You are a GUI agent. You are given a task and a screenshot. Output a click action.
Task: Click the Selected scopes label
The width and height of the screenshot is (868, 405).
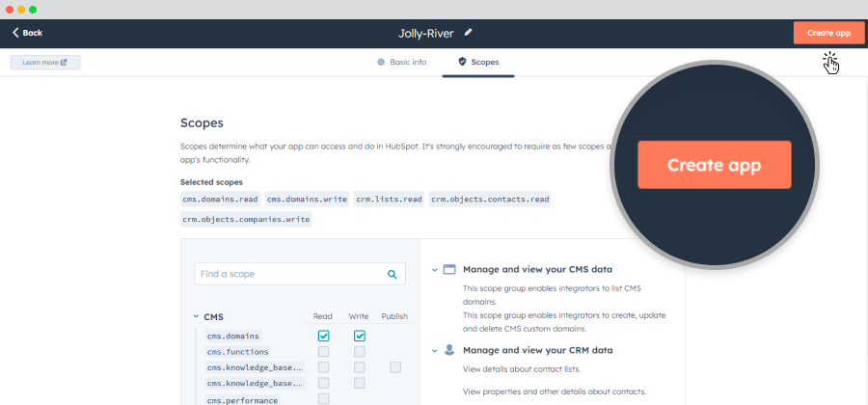(211, 182)
